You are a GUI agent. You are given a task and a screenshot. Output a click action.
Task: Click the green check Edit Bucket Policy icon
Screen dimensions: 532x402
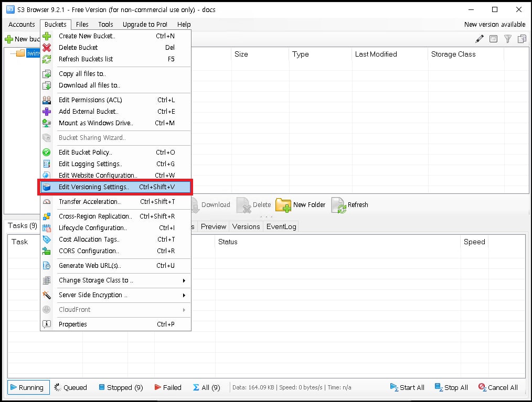point(47,153)
